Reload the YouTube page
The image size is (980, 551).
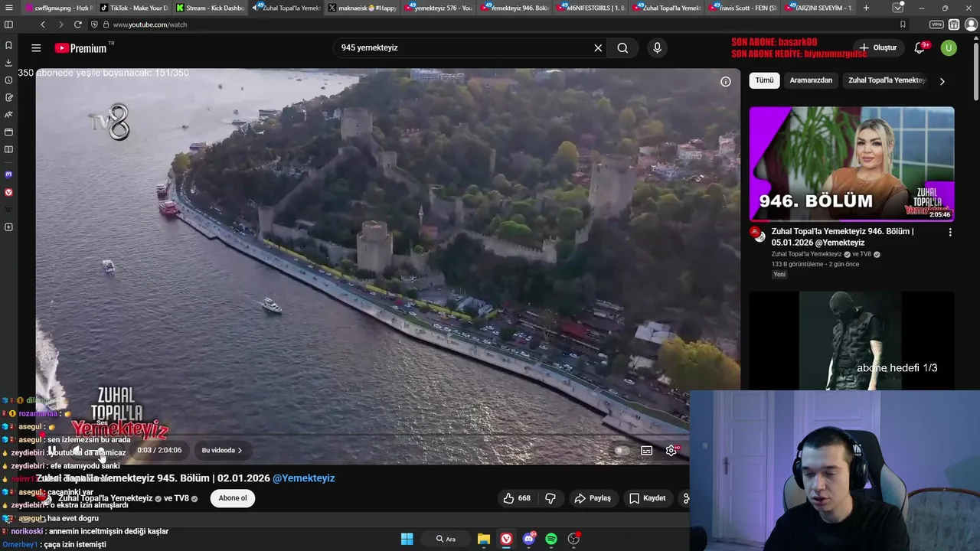point(78,24)
